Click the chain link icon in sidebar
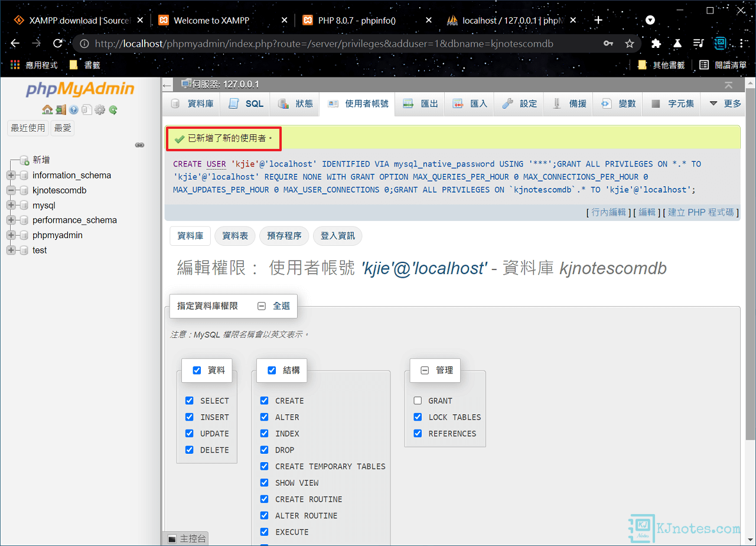 tap(140, 145)
